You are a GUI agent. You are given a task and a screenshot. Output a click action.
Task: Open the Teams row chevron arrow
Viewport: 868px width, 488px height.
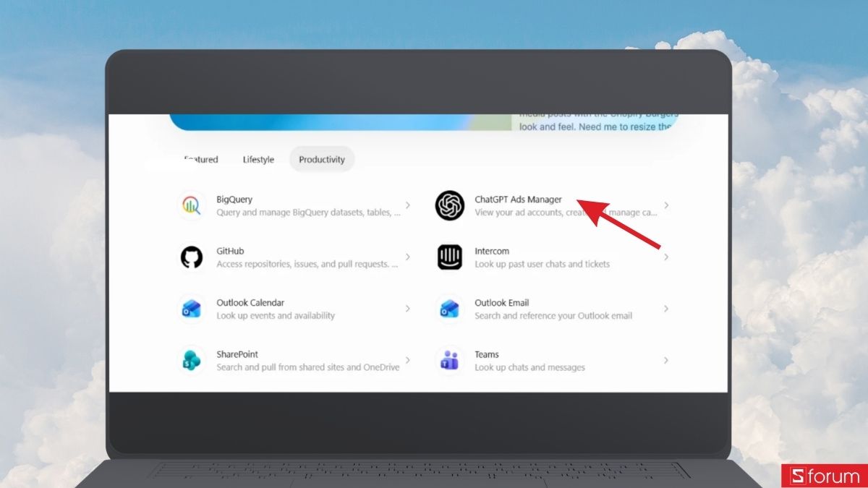coord(666,360)
